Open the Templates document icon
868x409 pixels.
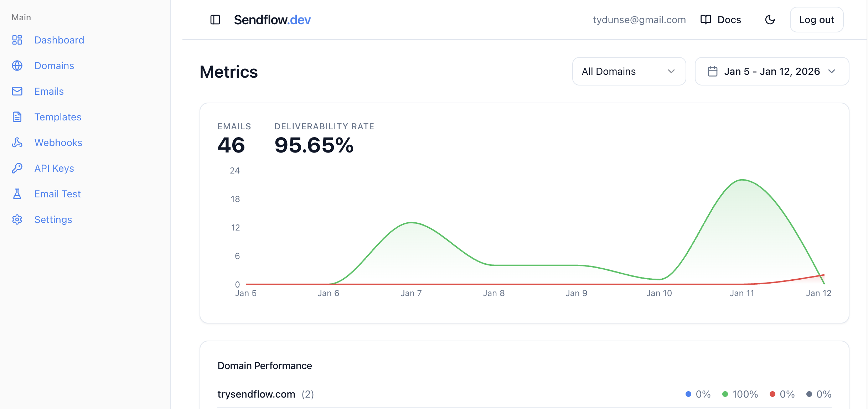pyautogui.click(x=17, y=117)
